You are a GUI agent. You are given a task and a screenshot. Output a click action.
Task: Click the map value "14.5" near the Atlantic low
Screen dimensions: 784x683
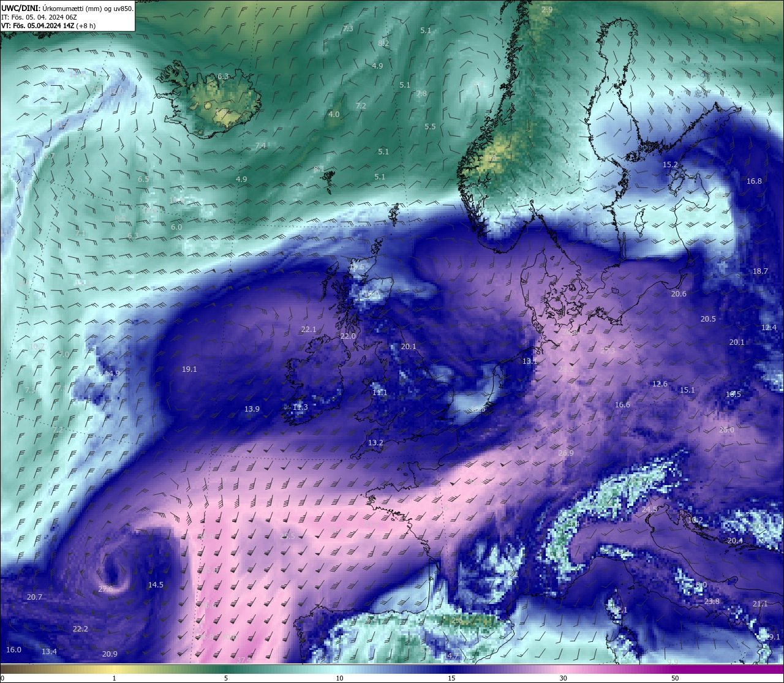pyautogui.click(x=156, y=585)
